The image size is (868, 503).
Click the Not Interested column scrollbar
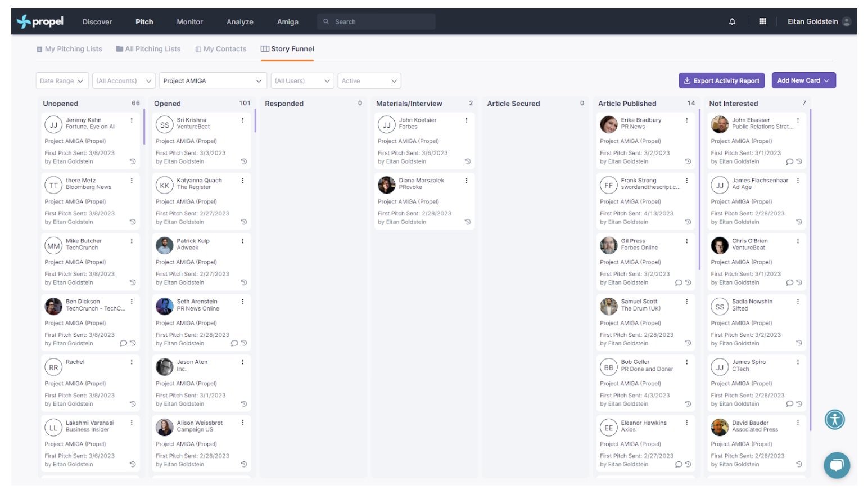810,270
